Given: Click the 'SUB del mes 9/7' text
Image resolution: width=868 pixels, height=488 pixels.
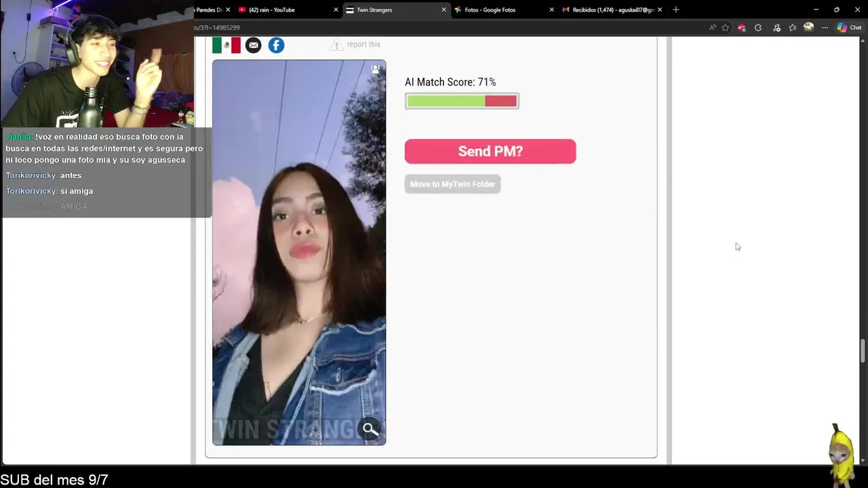Looking at the screenshot, I should pyautogui.click(x=54, y=480).
